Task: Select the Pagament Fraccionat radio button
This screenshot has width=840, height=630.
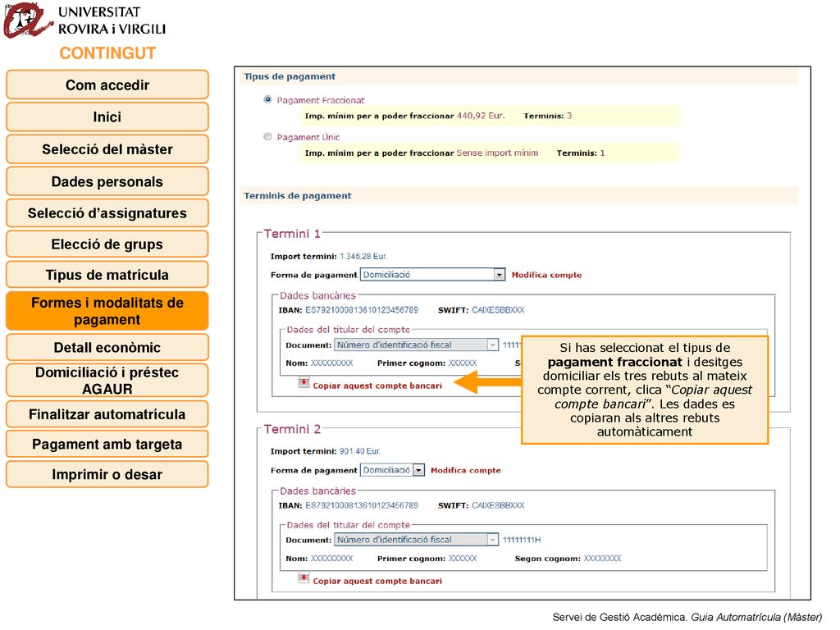Action: click(268, 99)
